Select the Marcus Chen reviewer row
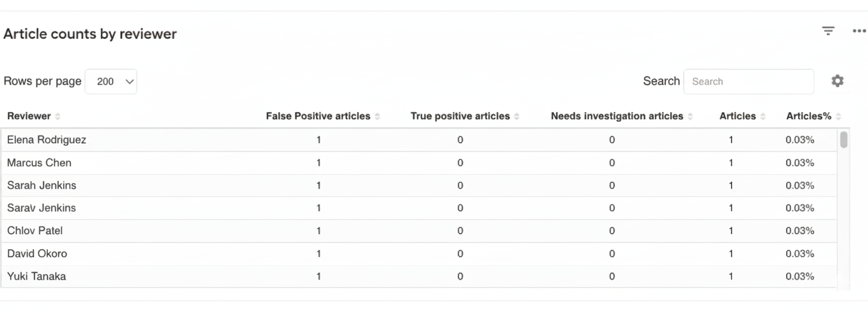 click(x=419, y=163)
